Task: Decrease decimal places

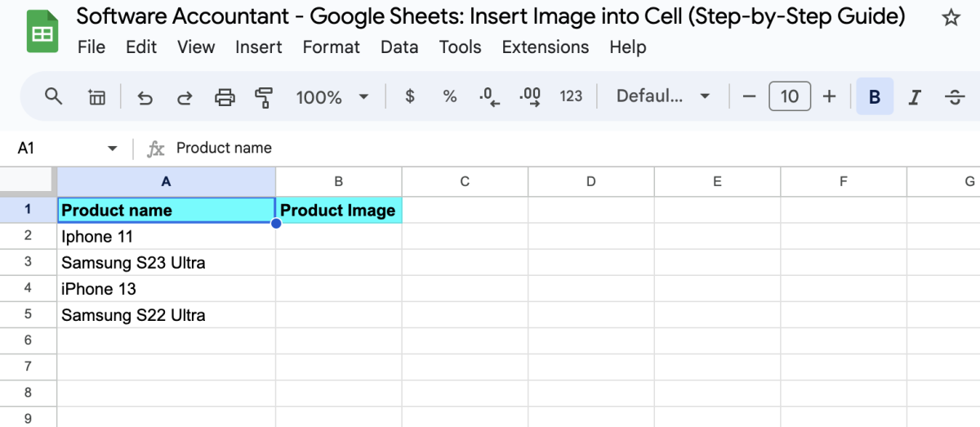Action: (489, 97)
